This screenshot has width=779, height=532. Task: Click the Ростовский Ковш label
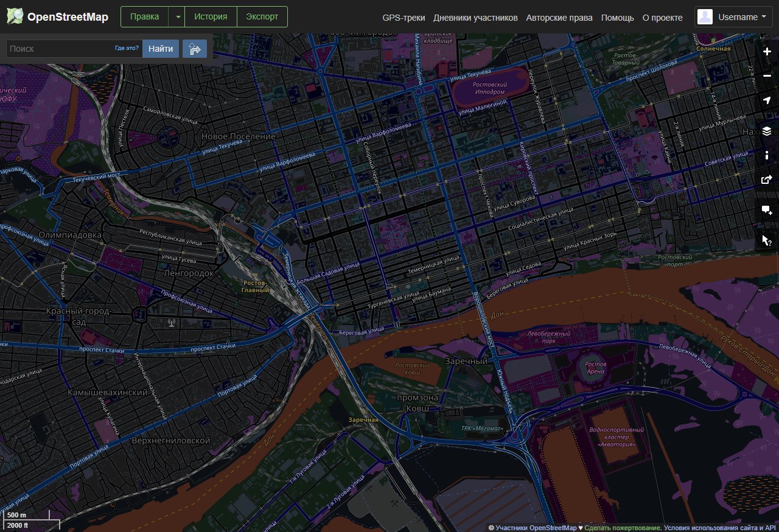413,369
